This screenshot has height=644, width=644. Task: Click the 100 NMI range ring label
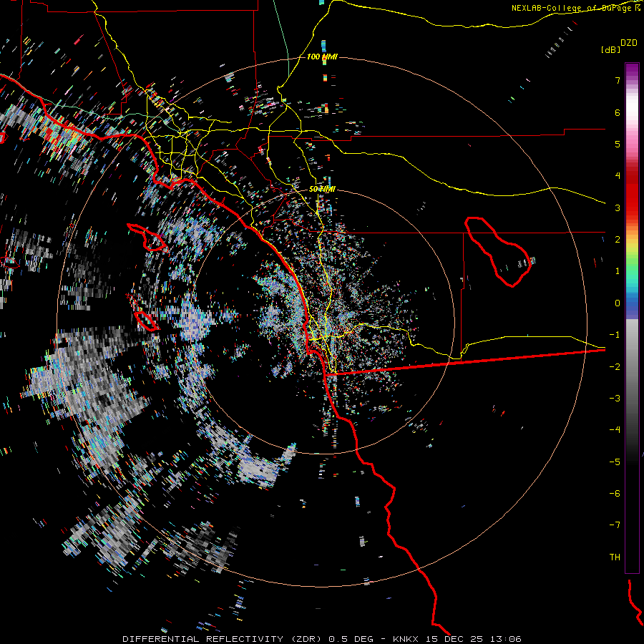coord(322,57)
